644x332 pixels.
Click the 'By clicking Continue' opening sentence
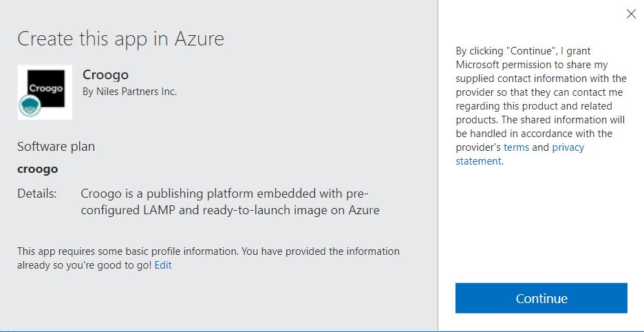click(x=523, y=51)
